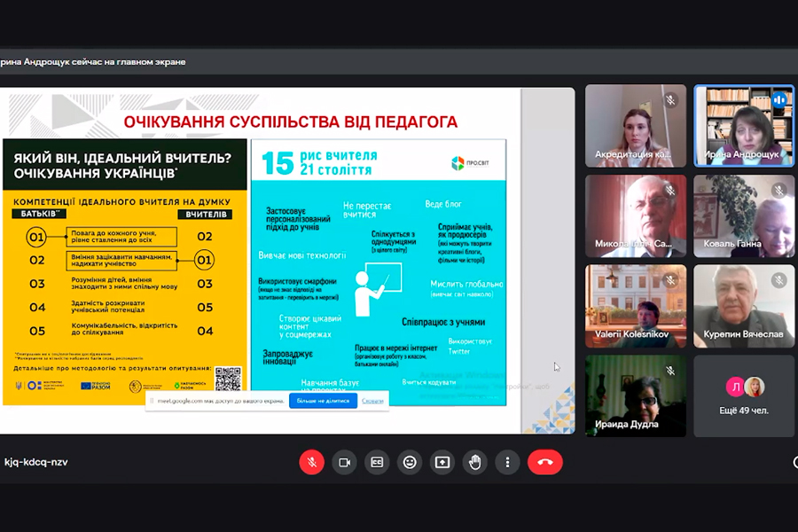Click the blue 'Більше не ділитися' button
The height and width of the screenshot is (532, 798).
[323, 401]
